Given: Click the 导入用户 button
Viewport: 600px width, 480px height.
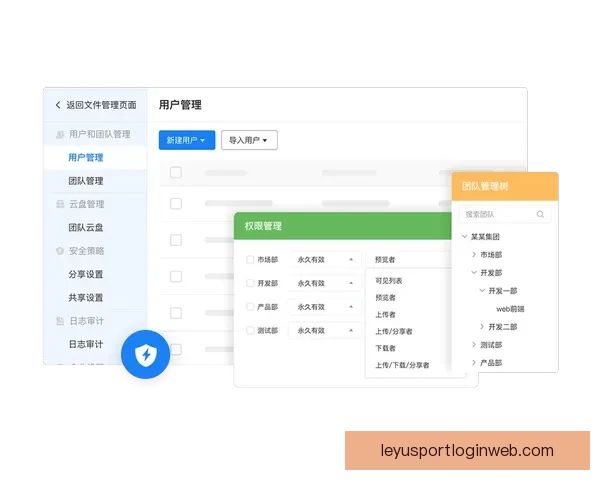Looking at the screenshot, I should click(x=249, y=140).
